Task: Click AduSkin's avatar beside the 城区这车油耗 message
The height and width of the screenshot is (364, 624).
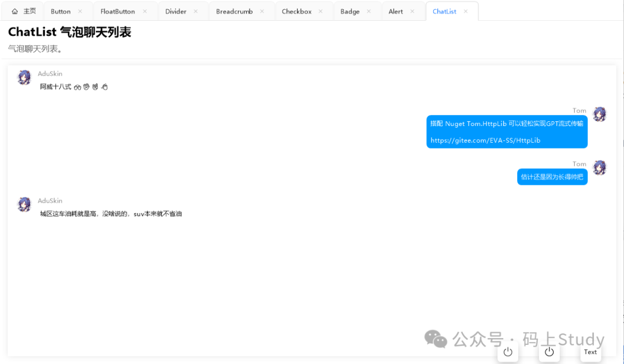Action: (x=24, y=205)
